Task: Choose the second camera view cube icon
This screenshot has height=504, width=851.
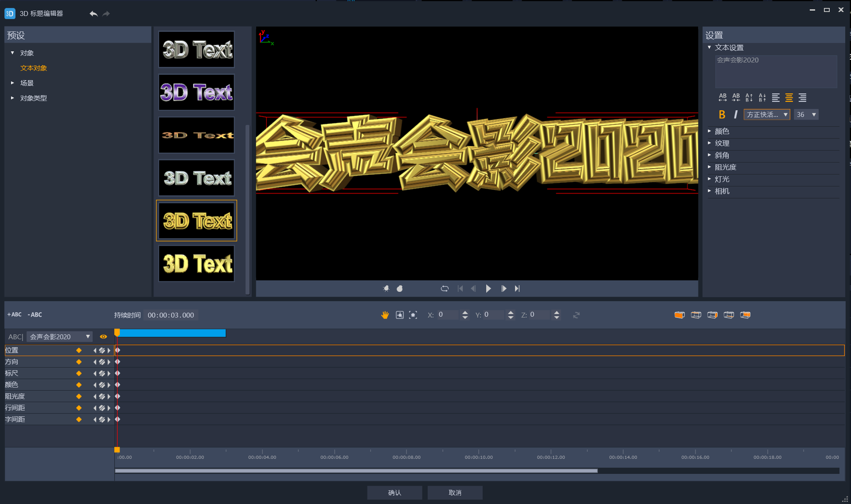Action: click(x=696, y=315)
